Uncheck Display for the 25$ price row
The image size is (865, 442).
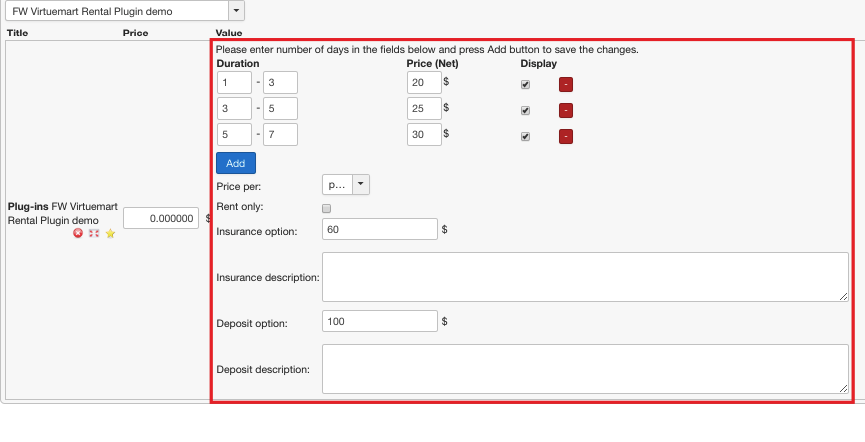(526, 110)
